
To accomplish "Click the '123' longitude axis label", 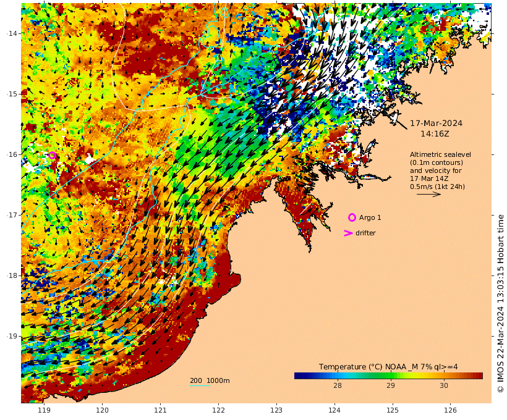I will pyautogui.click(x=276, y=410).
